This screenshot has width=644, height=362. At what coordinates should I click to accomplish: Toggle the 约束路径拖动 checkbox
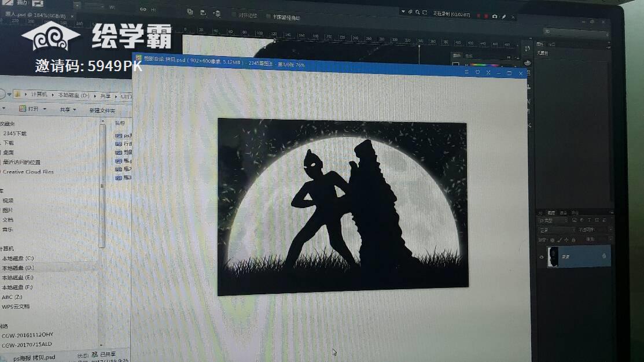tap(268, 16)
